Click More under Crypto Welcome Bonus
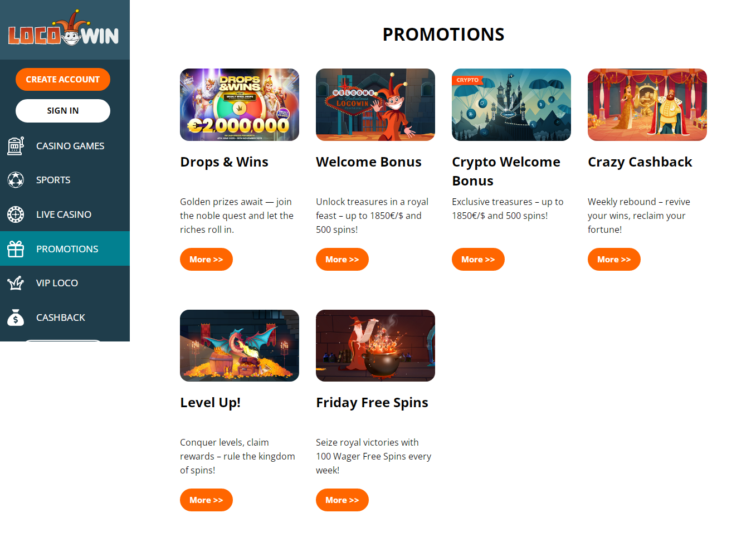The image size is (756, 542). click(x=478, y=260)
